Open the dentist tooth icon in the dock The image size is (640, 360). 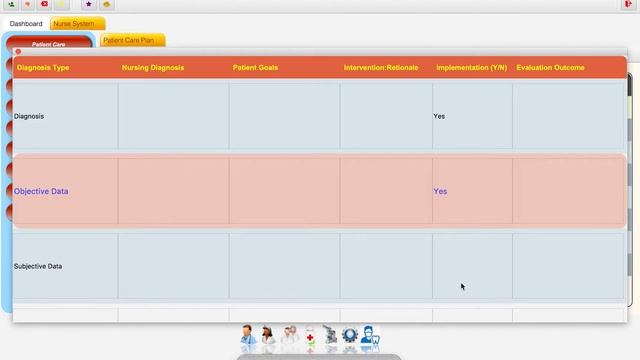[x=370, y=336]
